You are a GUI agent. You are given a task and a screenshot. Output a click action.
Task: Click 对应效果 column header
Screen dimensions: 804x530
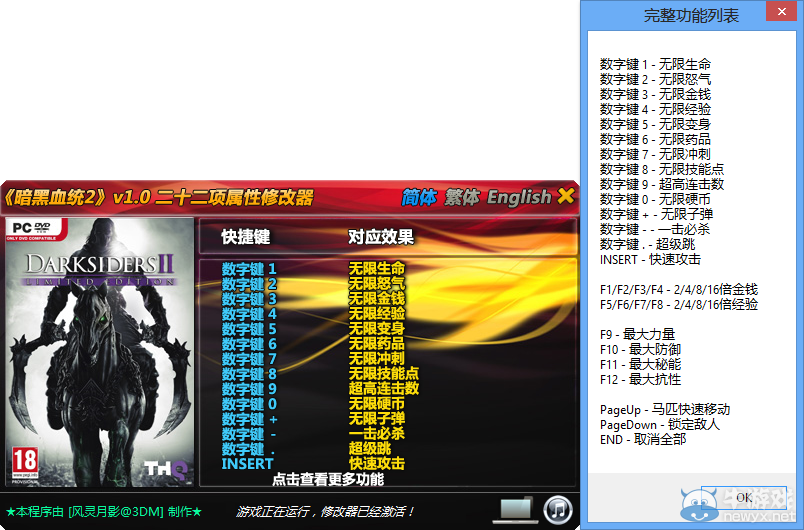pyautogui.click(x=380, y=237)
